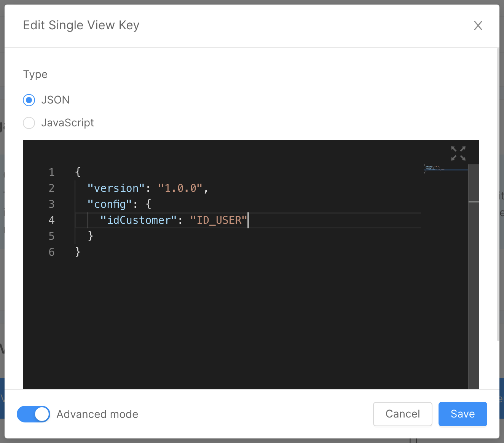Image resolution: width=504 pixels, height=443 pixels.
Task: Click the "1.0.0" version value
Action: (180, 188)
